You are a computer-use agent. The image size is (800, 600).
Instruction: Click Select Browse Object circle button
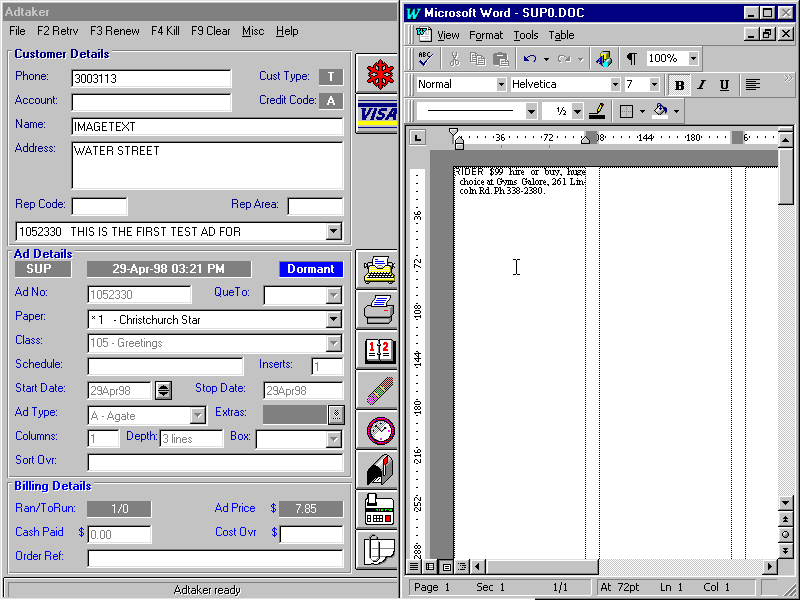pyautogui.click(x=785, y=534)
